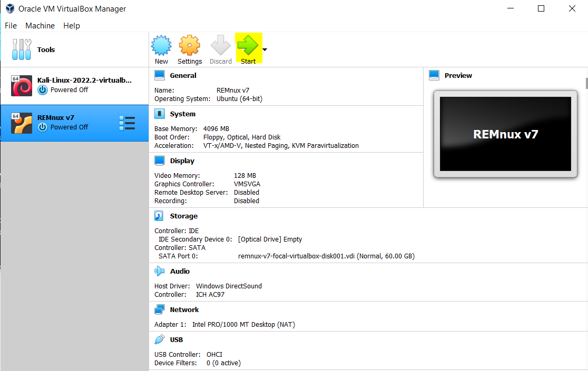Click the USB section icon
The height and width of the screenshot is (371, 588).
tap(159, 339)
